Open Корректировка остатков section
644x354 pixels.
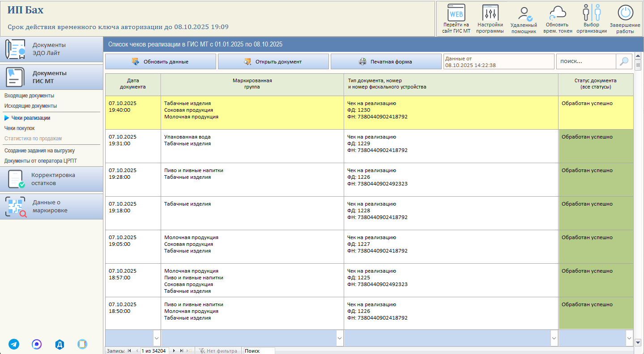click(51, 179)
